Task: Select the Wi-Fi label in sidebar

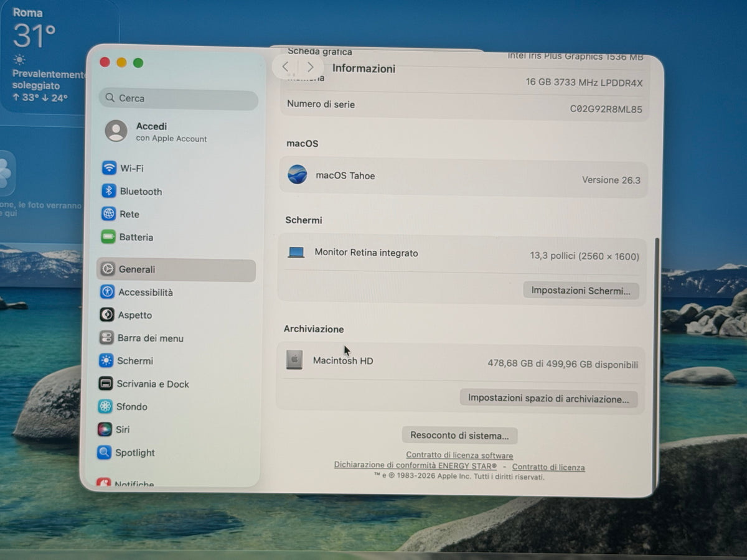Action: [132, 169]
